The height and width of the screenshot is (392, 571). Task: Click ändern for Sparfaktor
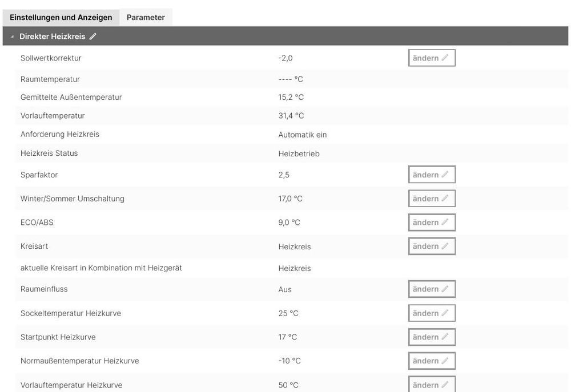432,175
